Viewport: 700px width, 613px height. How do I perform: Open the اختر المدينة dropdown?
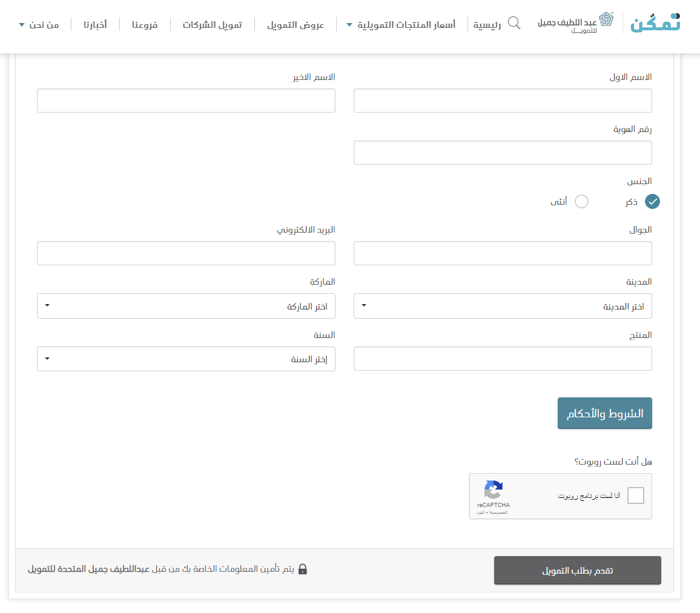point(503,306)
